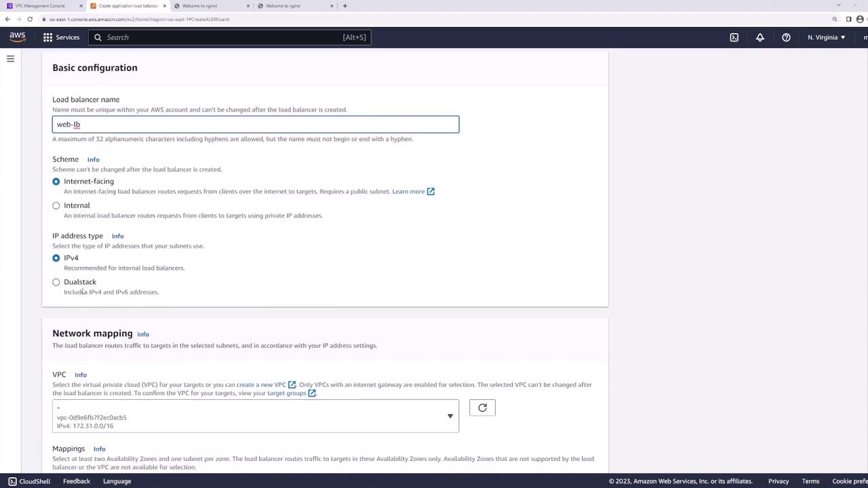Open the Privacy link
The image size is (868, 488).
pos(778,481)
